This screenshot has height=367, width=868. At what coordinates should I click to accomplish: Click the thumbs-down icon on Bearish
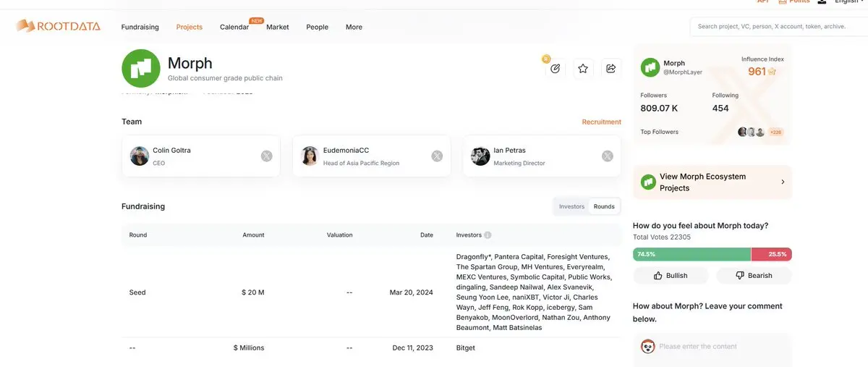(x=740, y=276)
